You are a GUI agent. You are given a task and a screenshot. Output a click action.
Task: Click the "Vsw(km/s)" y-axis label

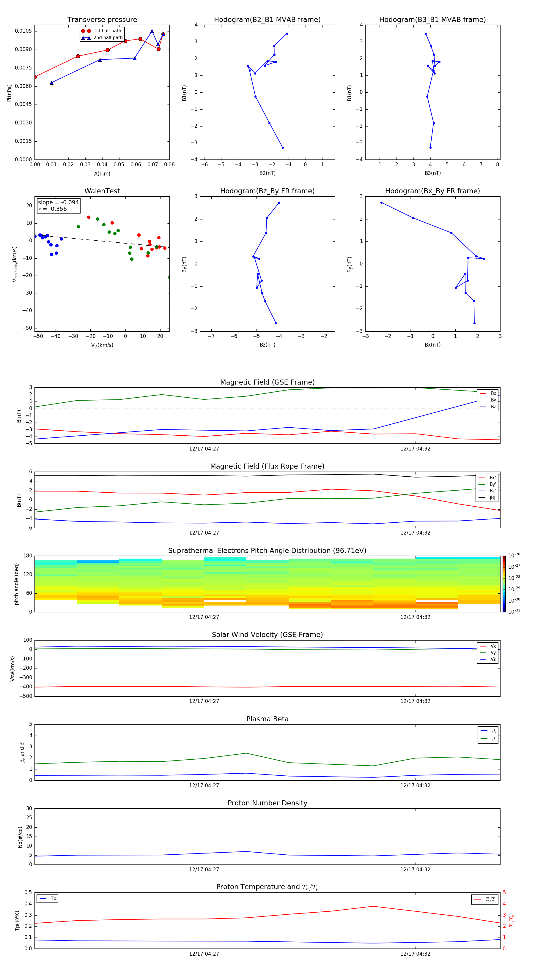tap(12, 668)
